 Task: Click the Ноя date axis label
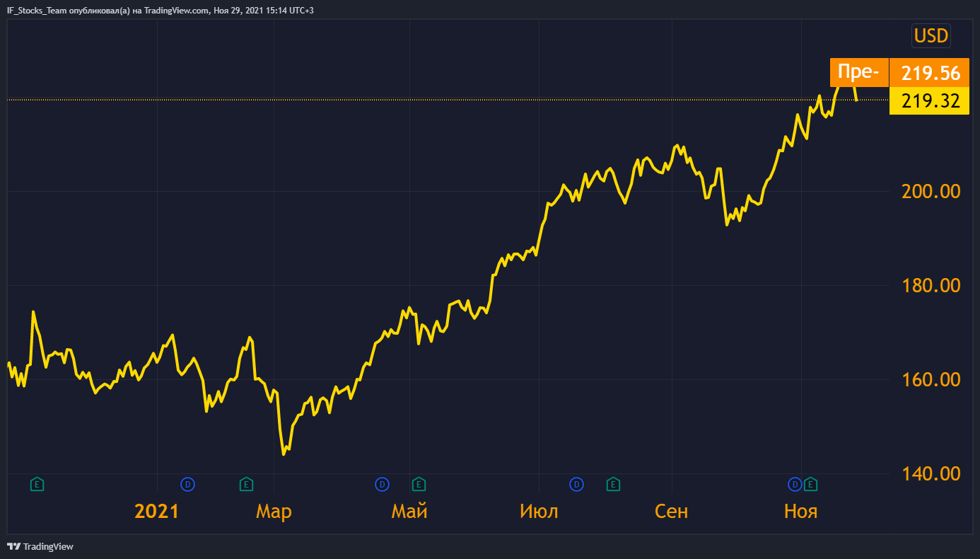click(x=800, y=512)
